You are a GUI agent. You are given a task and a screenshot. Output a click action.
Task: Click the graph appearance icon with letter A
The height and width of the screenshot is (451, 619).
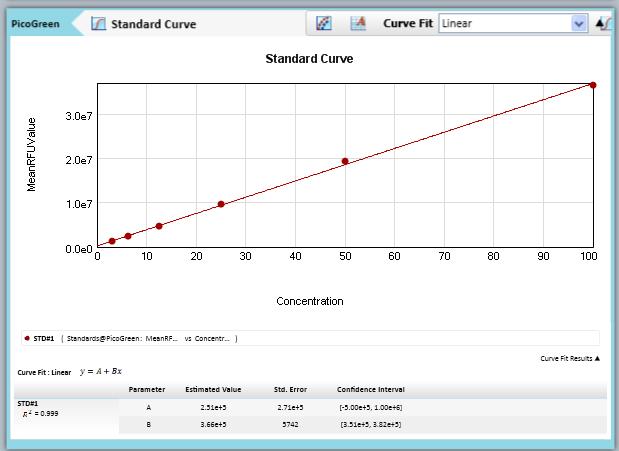[358, 23]
